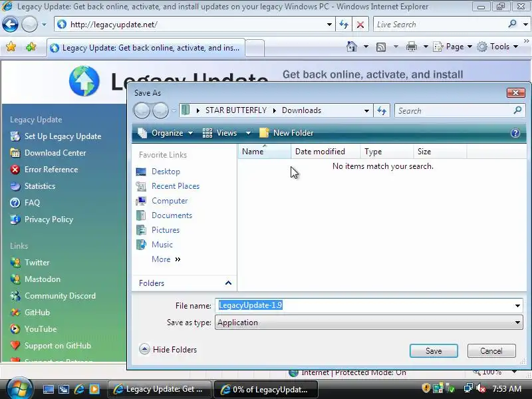Open the Live Search options dropdown
532x399 pixels.
525,25
